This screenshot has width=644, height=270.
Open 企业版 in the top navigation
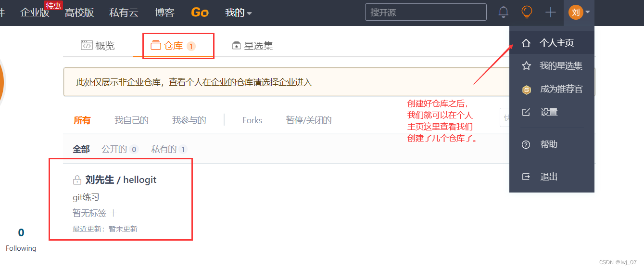(x=35, y=13)
